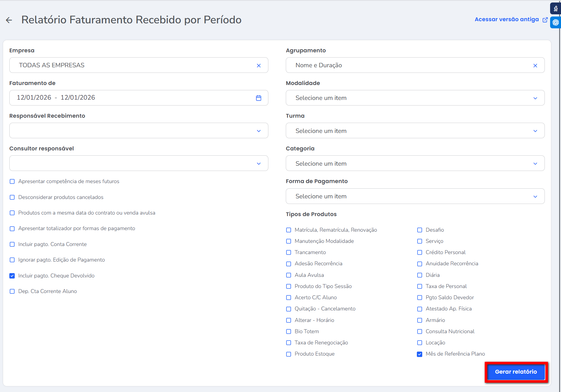561x392 pixels.
Task: Open the Faturamento date calendar picker
Action: tap(258, 98)
